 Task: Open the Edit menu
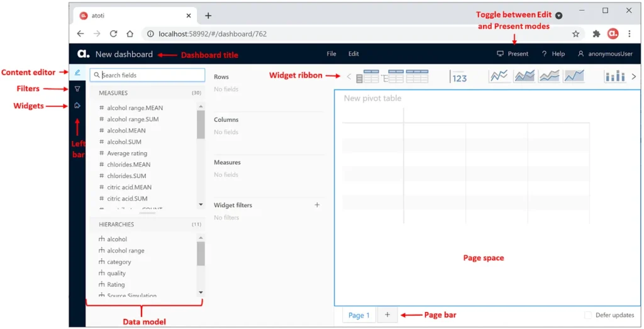[353, 54]
